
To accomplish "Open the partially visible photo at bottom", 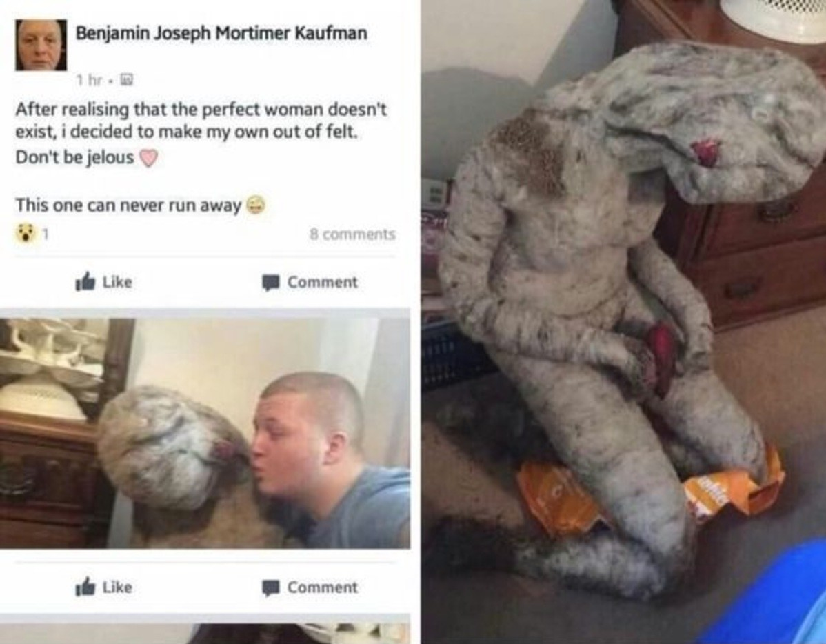I will [205, 634].
